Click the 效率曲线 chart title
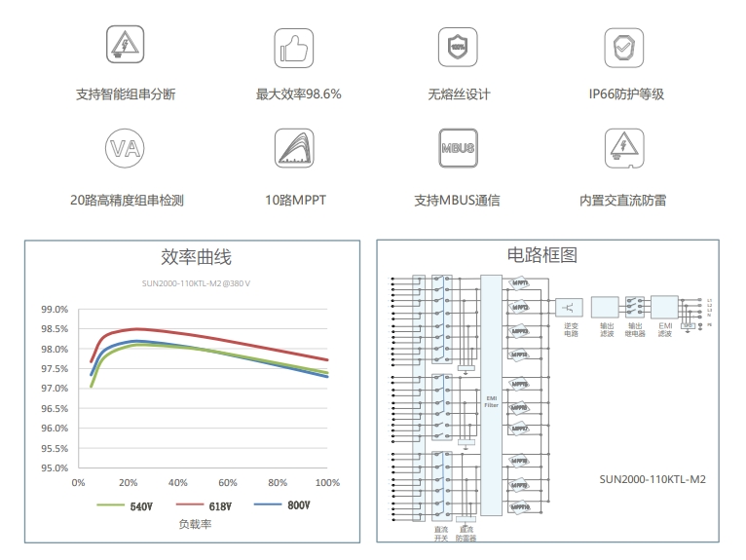Image resolution: width=746 pixels, height=560 pixels. pos(196,258)
